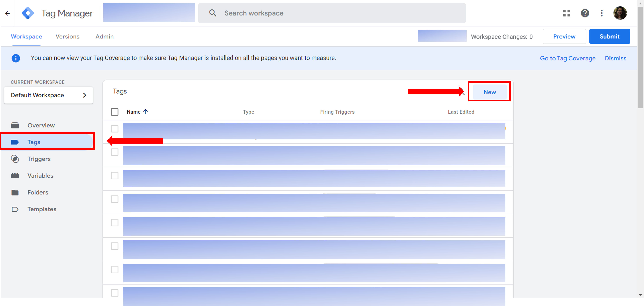Click the user account avatar
644x306 pixels.
tap(620, 13)
